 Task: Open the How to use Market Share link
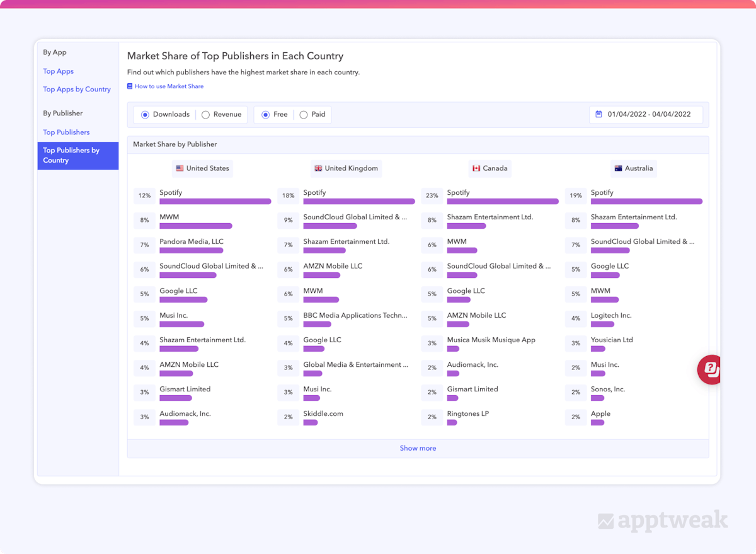coord(168,86)
